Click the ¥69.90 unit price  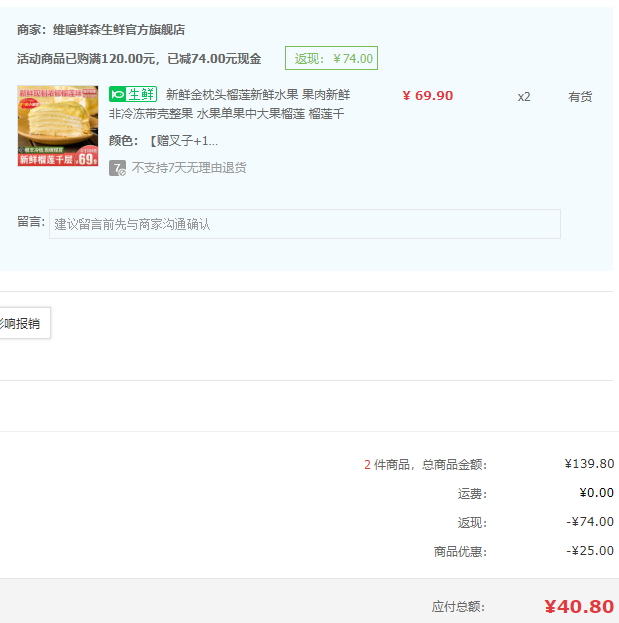pyautogui.click(x=427, y=96)
